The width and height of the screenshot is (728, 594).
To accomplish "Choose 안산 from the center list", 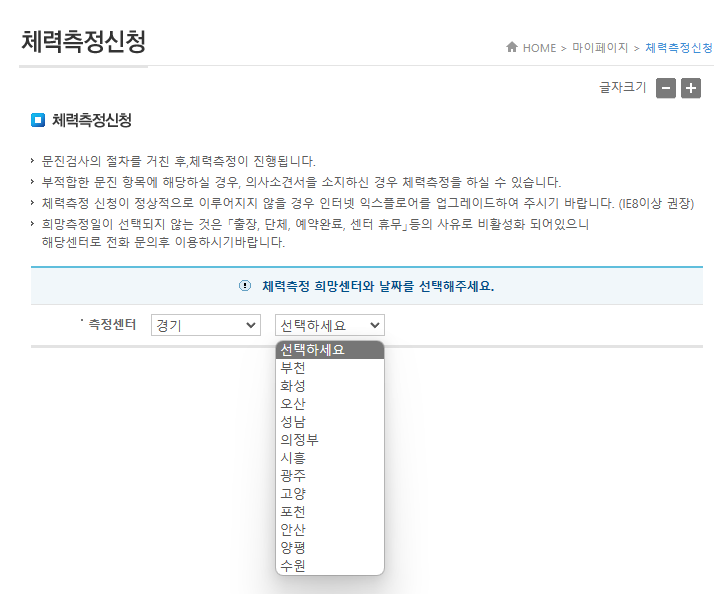I will click(330, 529).
